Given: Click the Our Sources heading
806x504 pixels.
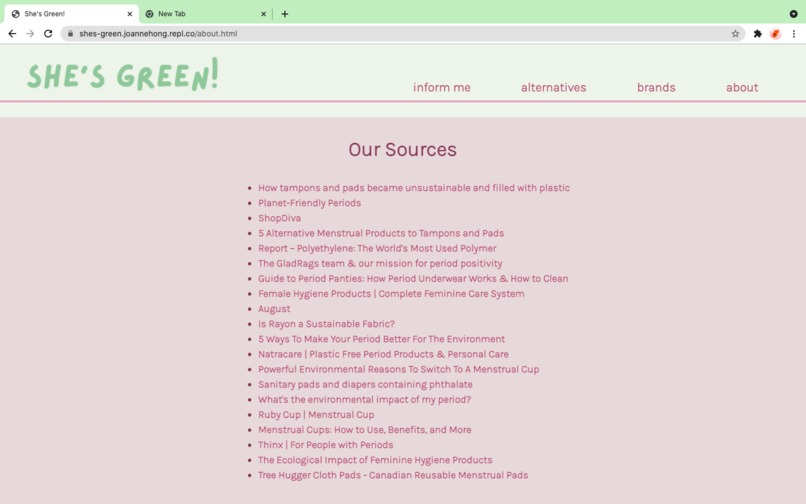Looking at the screenshot, I should tap(402, 150).
